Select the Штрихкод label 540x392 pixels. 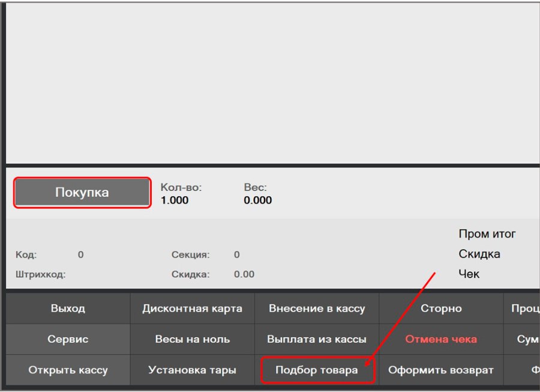pos(41,274)
